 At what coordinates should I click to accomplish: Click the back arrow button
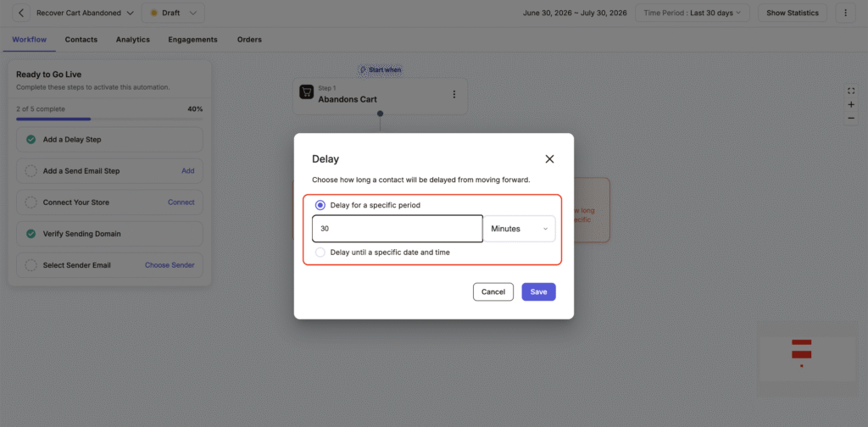click(x=21, y=13)
